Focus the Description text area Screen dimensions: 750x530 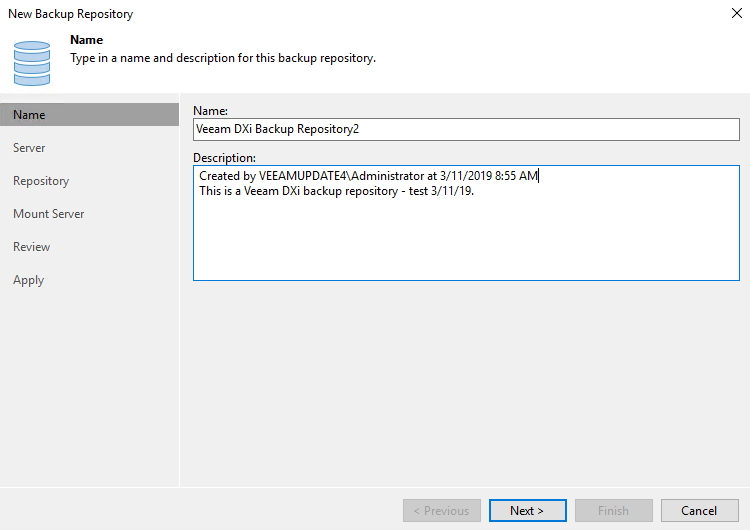point(466,223)
